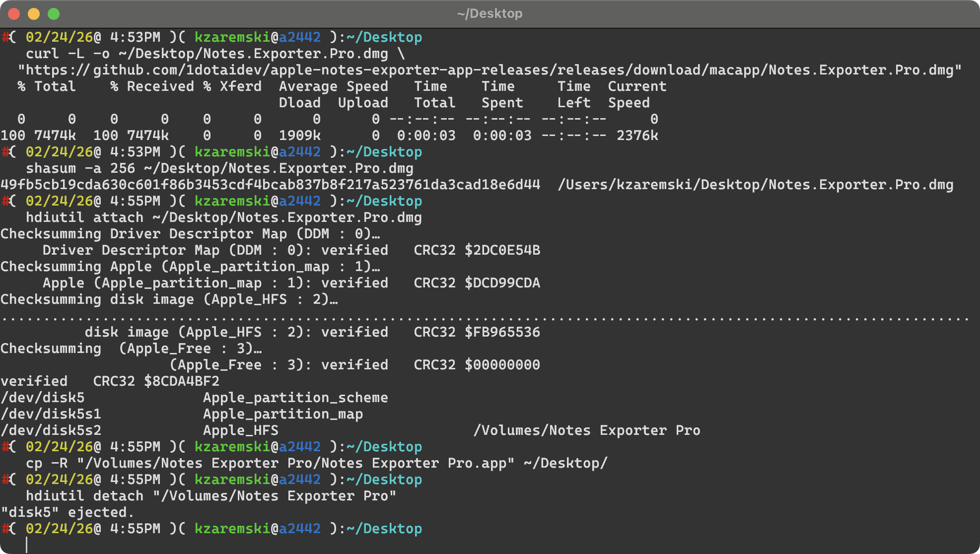Select the SHA-256 checksum output text
Image resolution: width=980 pixels, height=554 pixels.
coord(268,184)
